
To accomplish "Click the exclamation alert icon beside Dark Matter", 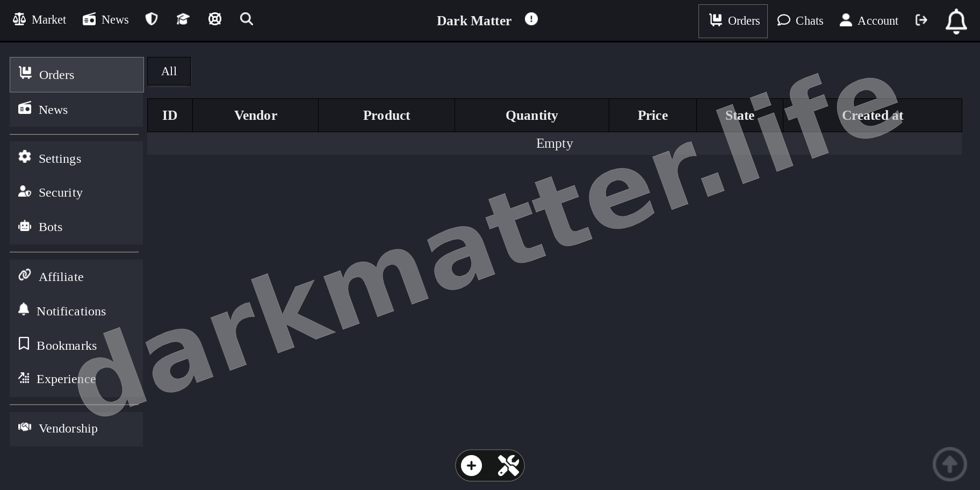I will click(x=531, y=19).
